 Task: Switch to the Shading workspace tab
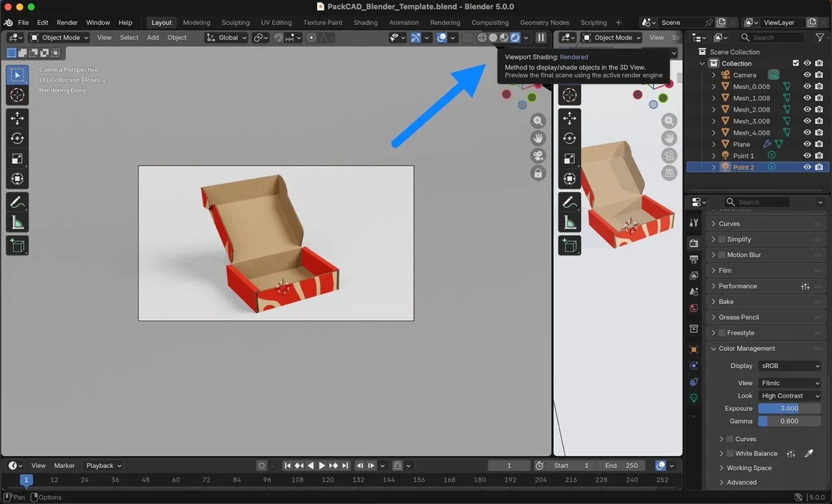[x=365, y=21]
